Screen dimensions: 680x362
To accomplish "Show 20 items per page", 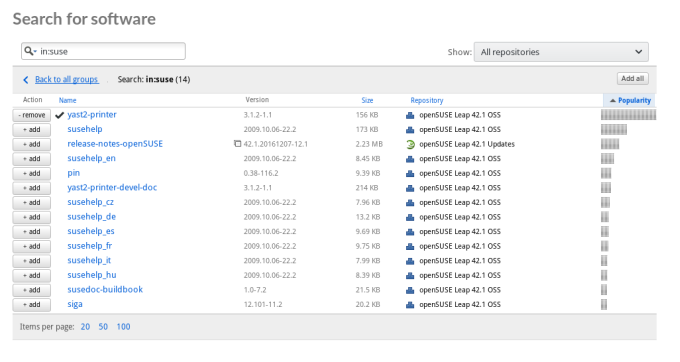I will point(85,327).
